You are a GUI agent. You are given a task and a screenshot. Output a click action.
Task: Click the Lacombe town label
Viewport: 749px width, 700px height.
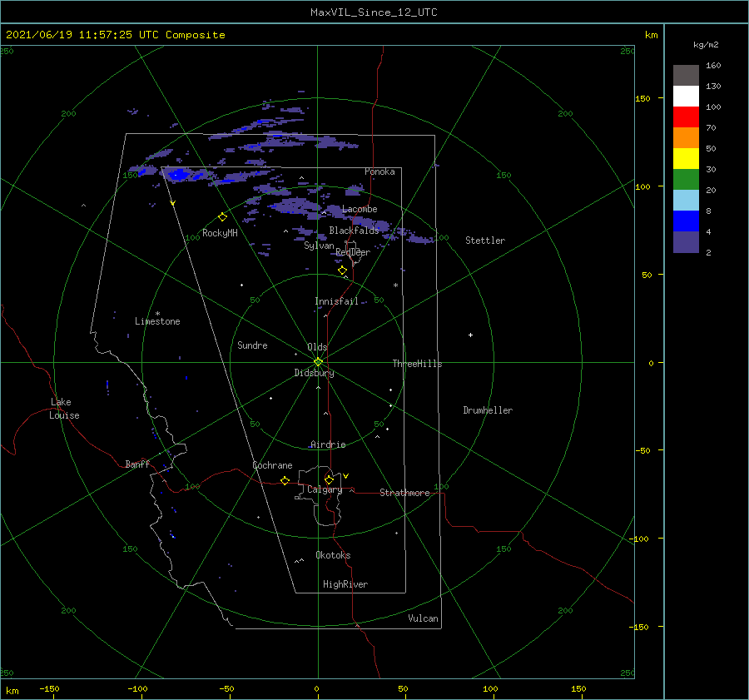point(360,209)
